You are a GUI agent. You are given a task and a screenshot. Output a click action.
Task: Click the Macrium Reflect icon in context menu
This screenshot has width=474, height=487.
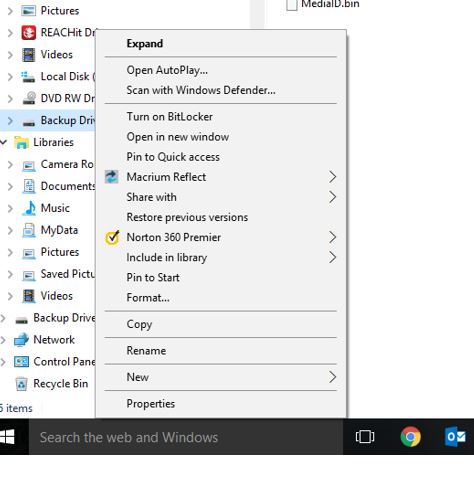coord(111,177)
